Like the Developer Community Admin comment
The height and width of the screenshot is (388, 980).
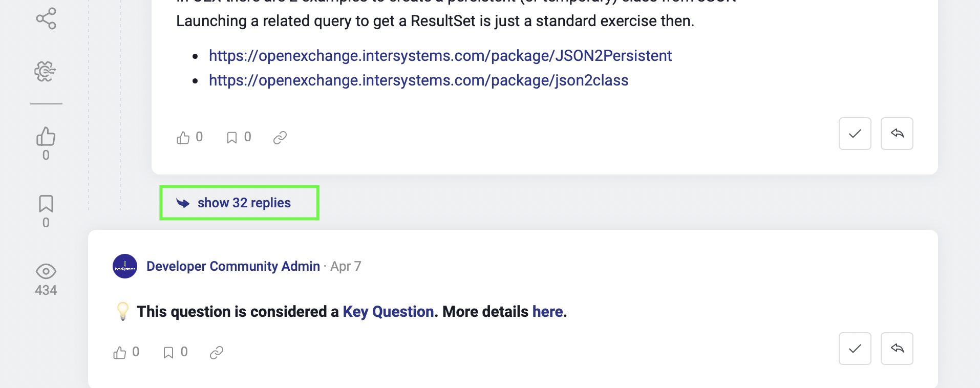point(120,353)
